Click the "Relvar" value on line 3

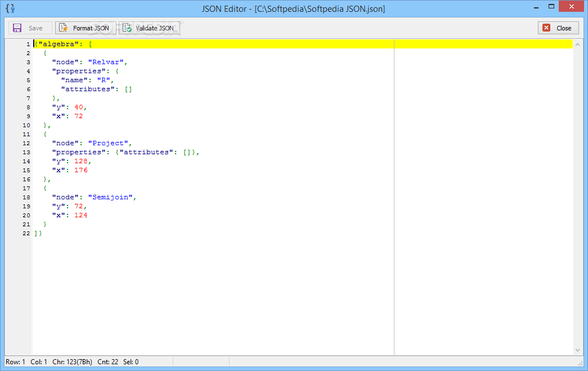106,62
